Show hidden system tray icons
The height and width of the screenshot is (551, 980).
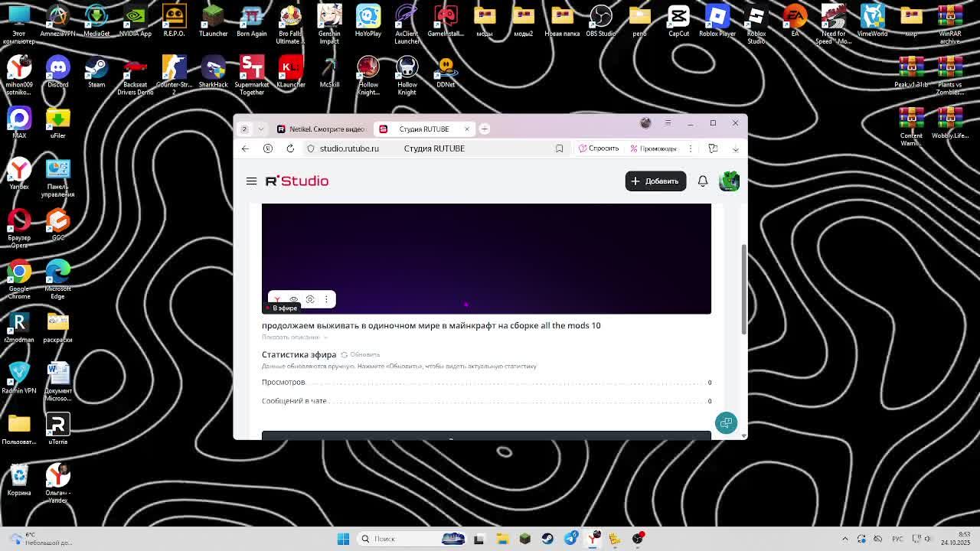point(845,539)
